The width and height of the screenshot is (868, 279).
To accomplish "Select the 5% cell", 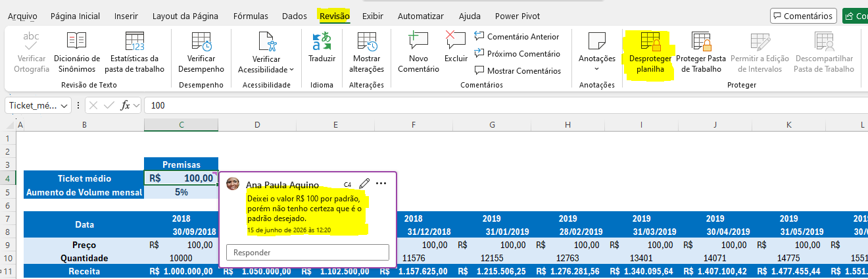I will click(181, 192).
